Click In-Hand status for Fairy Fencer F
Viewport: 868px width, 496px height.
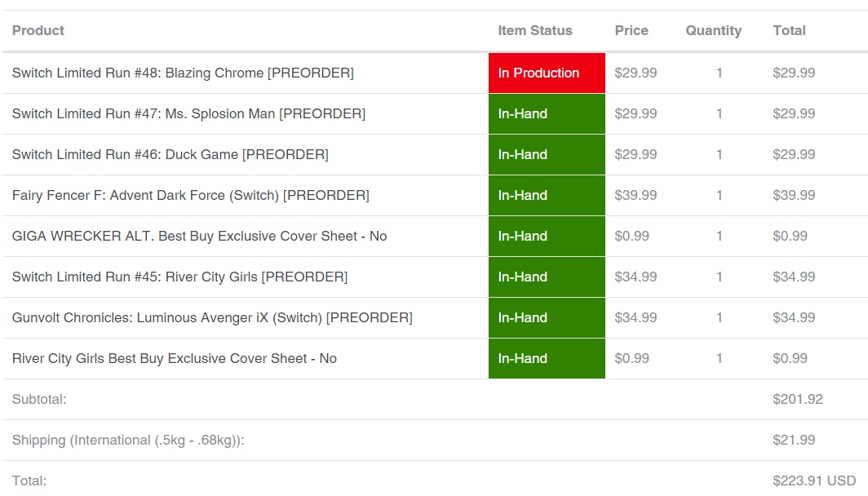pos(547,196)
